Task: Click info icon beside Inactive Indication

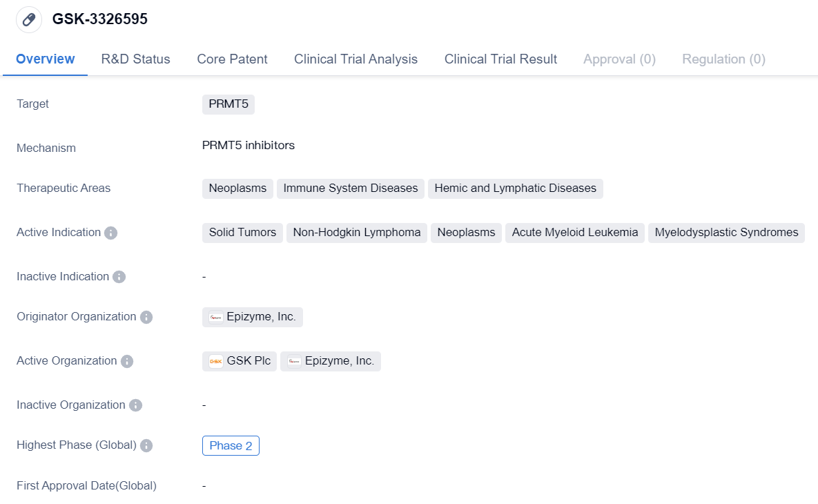Action: [119, 277]
